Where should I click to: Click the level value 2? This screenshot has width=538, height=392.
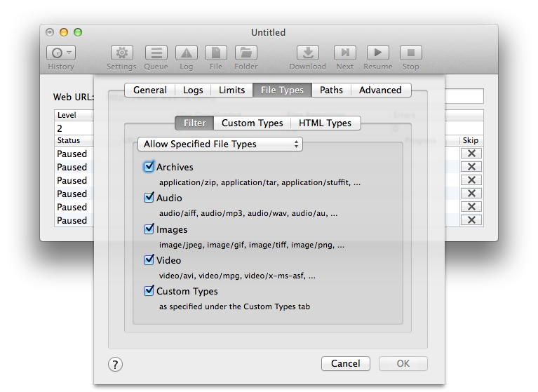click(x=60, y=128)
